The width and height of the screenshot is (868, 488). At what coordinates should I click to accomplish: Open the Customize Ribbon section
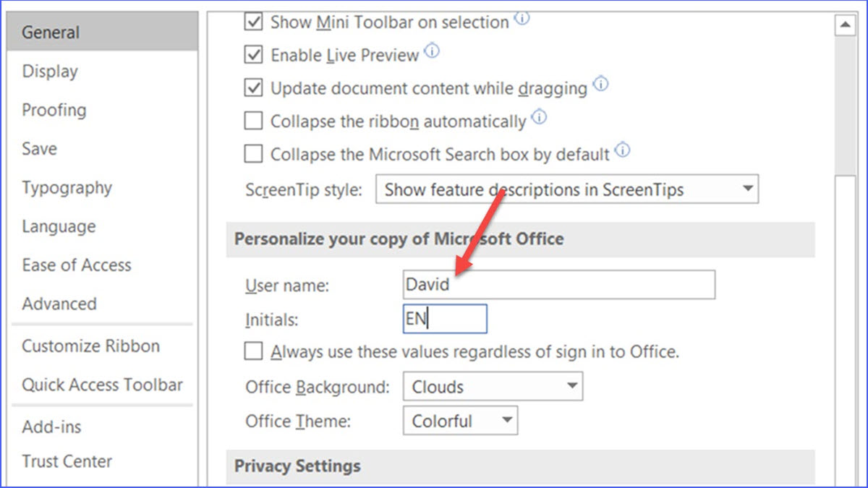[x=91, y=346]
